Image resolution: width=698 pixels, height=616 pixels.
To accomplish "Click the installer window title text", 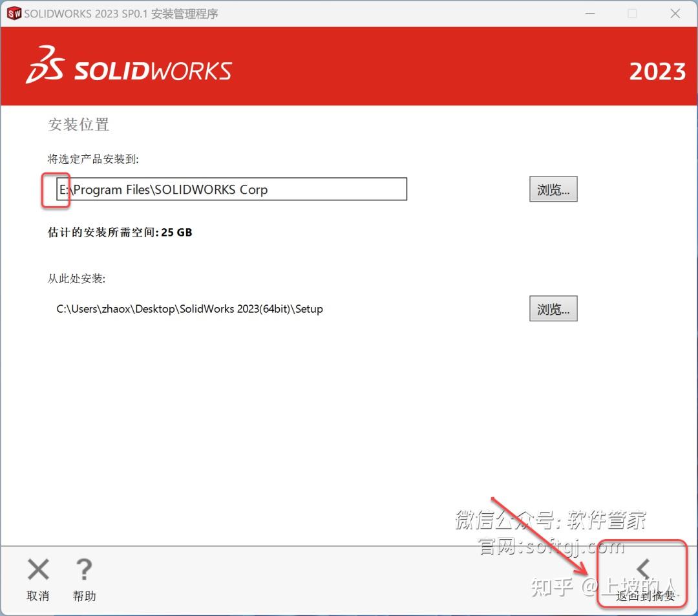I will click(x=120, y=13).
